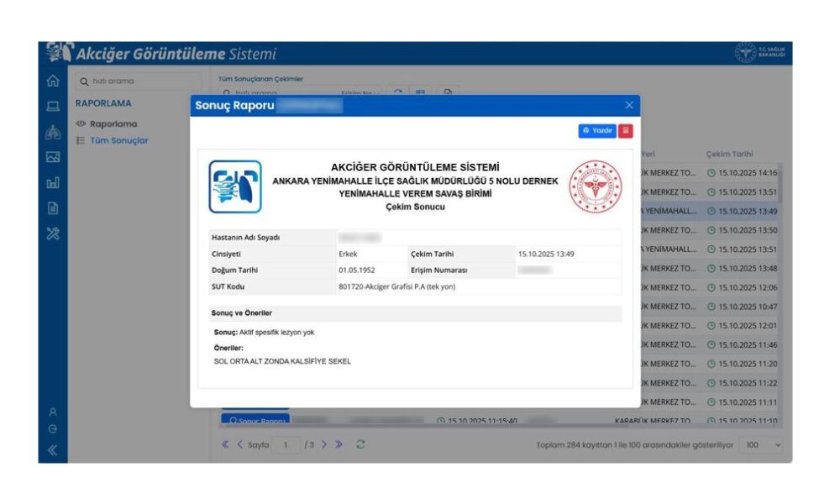The image size is (840, 504).
Task: Open the page size dropdown showing 100
Action: coord(763,444)
